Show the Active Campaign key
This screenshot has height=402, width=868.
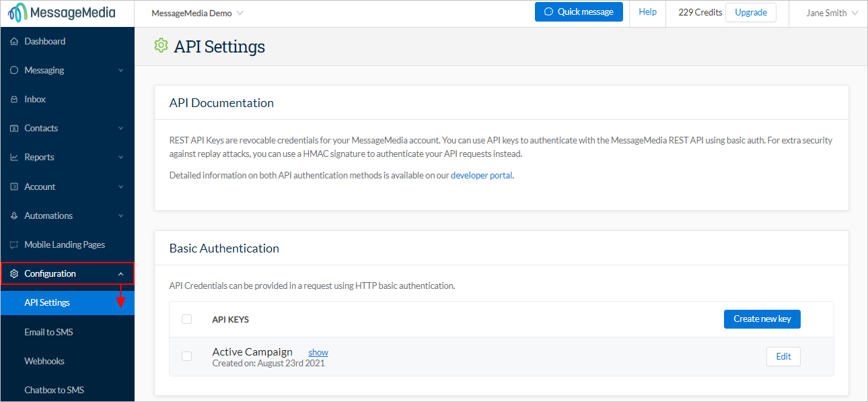click(x=318, y=352)
